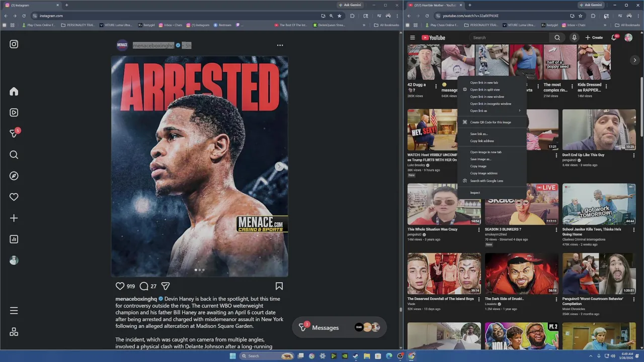This screenshot has width=644, height=362.
Task: Open the penguinz0 channel under Don't End Up
Action: (x=570, y=160)
